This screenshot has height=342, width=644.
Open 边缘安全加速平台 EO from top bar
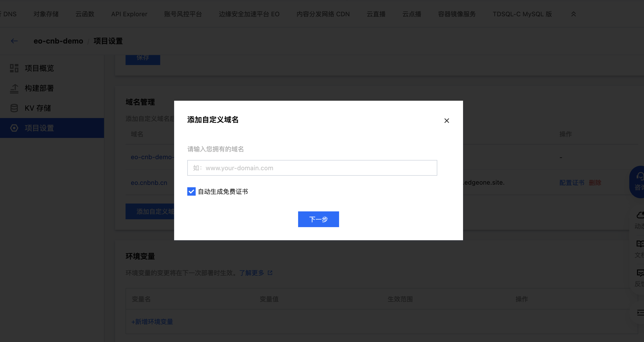pos(249,14)
